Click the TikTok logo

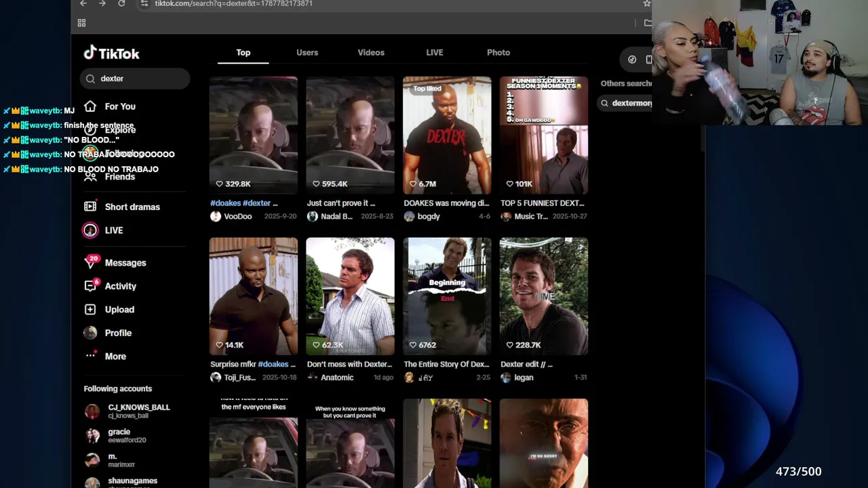click(111, 53)
